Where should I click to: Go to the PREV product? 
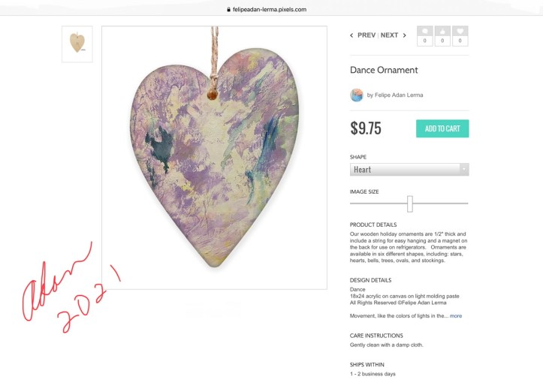[366, 35]
